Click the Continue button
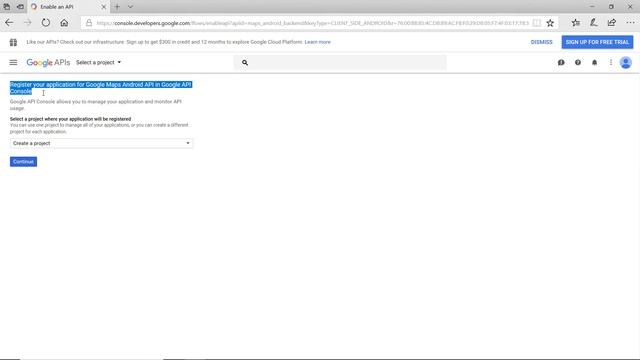 click(x=23, y=162)
